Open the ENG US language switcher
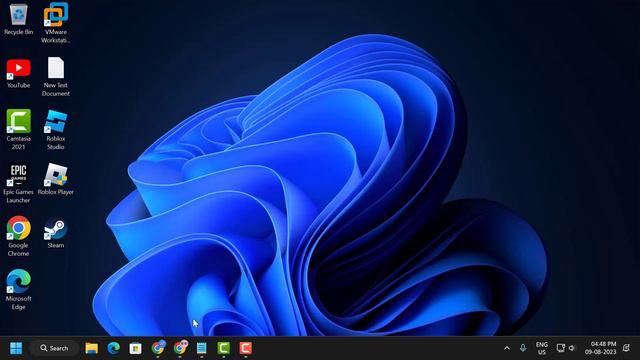Screen dimensions: 640x360 coord(542,348)
